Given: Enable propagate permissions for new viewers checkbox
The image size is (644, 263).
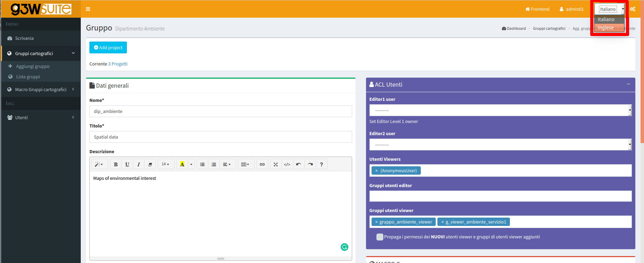Looking at the screenshot, I should click(380, 237).
